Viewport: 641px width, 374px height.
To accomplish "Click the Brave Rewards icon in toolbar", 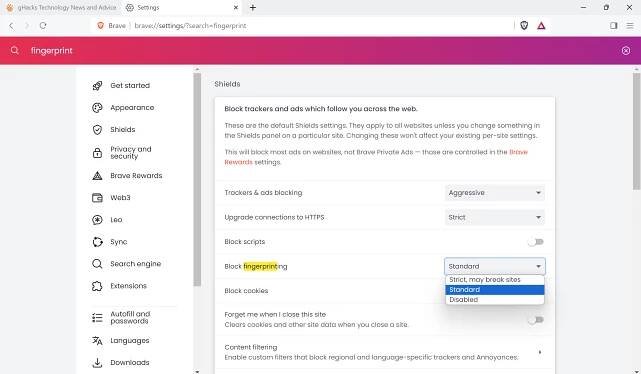I will (x=541, y=26).
